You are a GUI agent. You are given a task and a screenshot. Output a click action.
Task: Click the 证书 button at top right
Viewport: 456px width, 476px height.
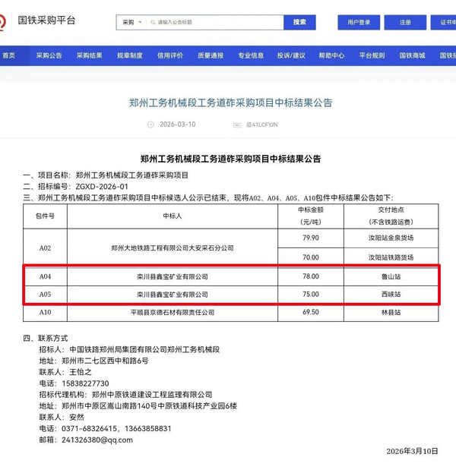point(445,23)
